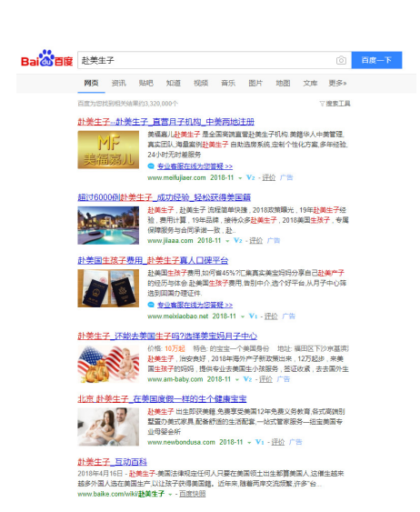420x512 pixels.
Task: Click the 美福嘉儿 MF thumbnail
Action: 108,150
